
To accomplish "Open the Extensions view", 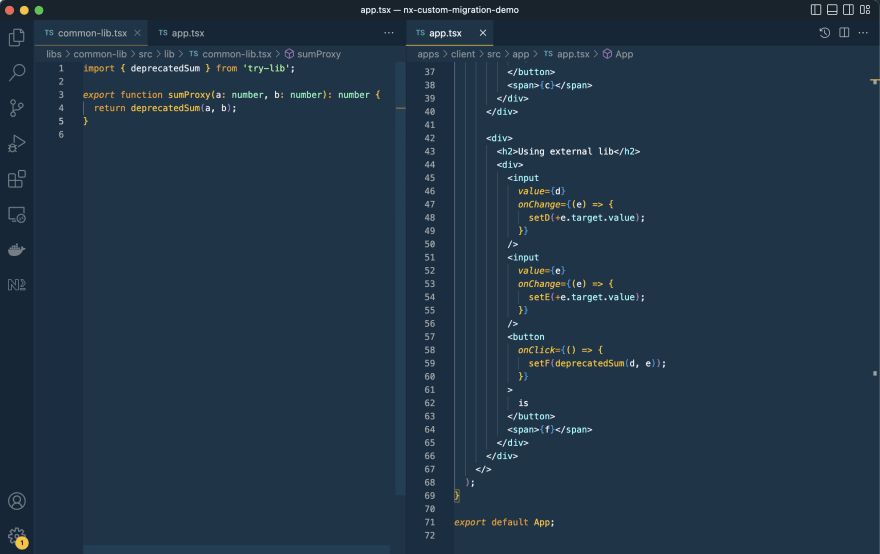I will tap(17, 179).
